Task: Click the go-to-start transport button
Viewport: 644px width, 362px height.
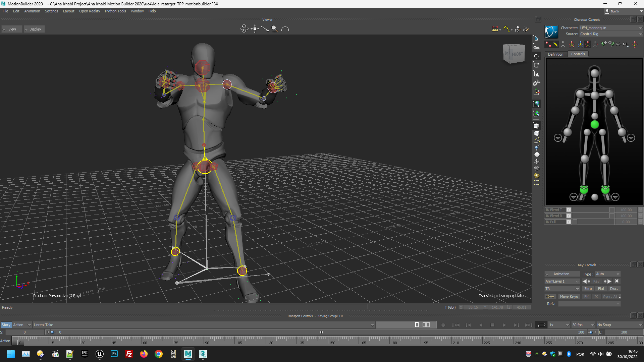Action: (x=456, y=325)
